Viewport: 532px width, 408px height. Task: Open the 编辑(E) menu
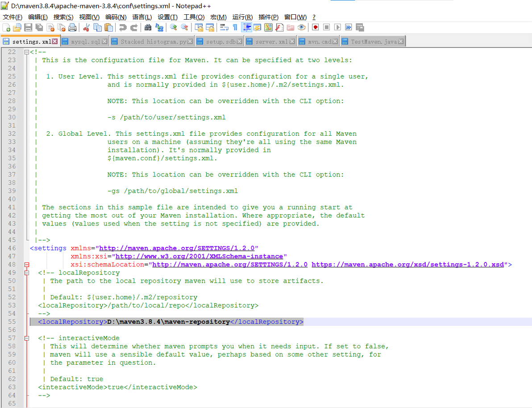coord(37,17)
